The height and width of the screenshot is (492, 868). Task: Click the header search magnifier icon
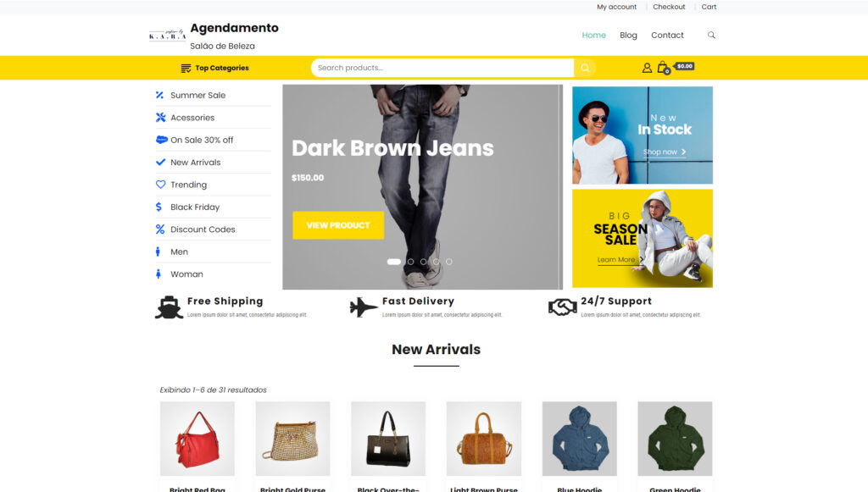711,36
